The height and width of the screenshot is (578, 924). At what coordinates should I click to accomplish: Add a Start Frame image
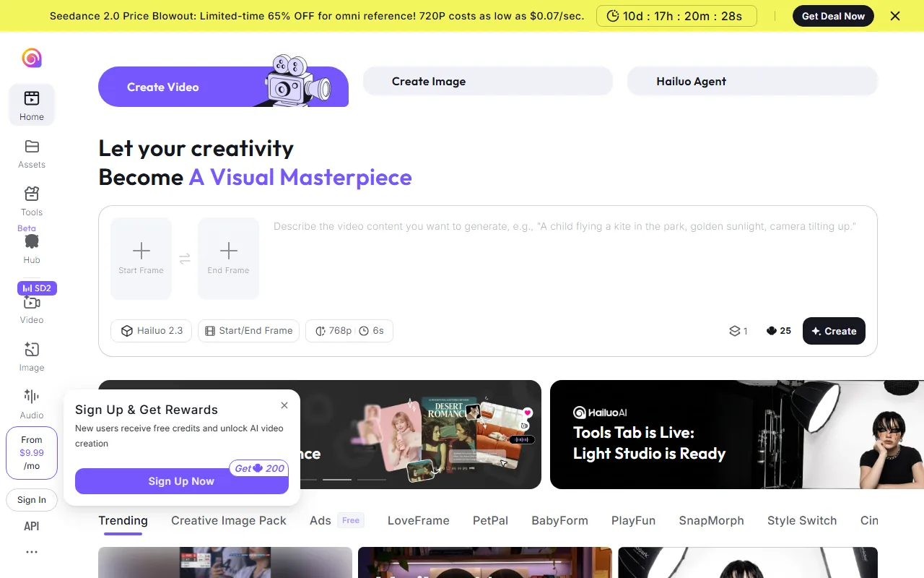point(141,259)
